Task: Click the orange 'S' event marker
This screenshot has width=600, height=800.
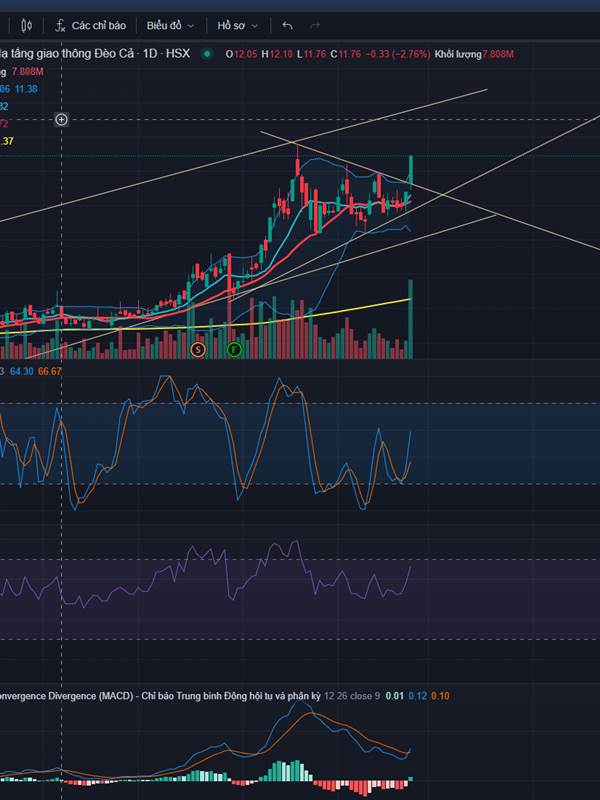Action: 198,350
